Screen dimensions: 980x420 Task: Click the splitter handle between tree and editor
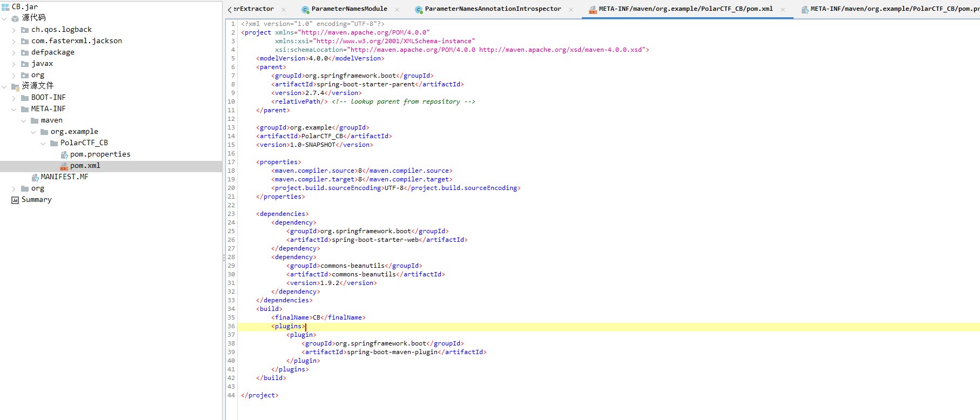pos(224,258)
